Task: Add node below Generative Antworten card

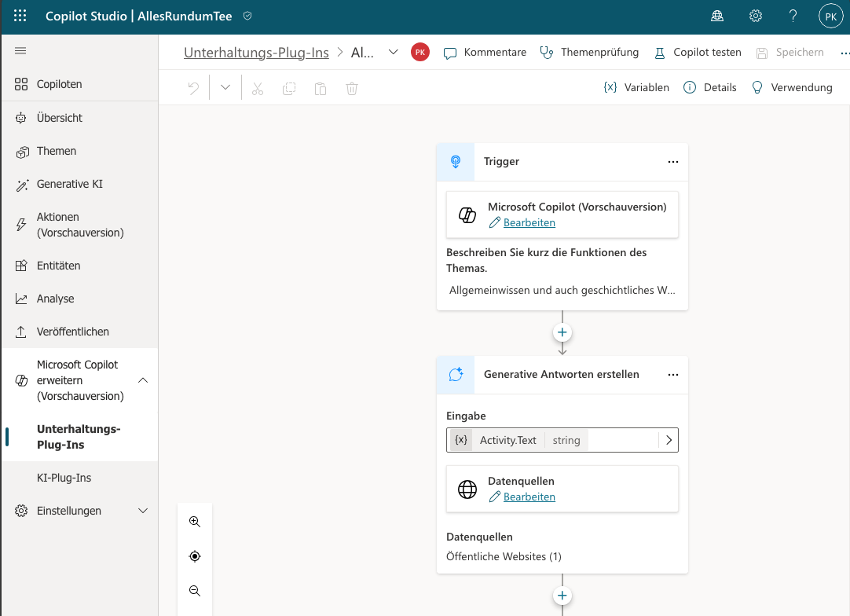Action: (x=562, y=596)
